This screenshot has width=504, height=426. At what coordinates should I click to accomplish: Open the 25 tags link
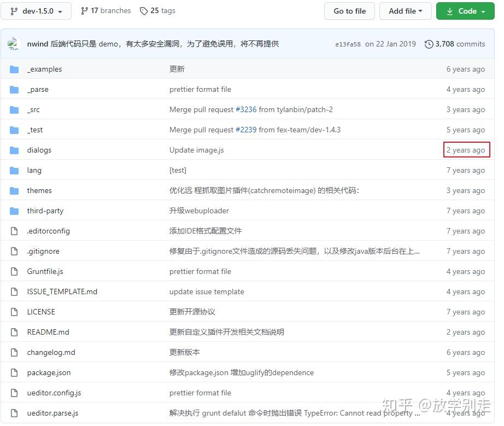(162, 10)
